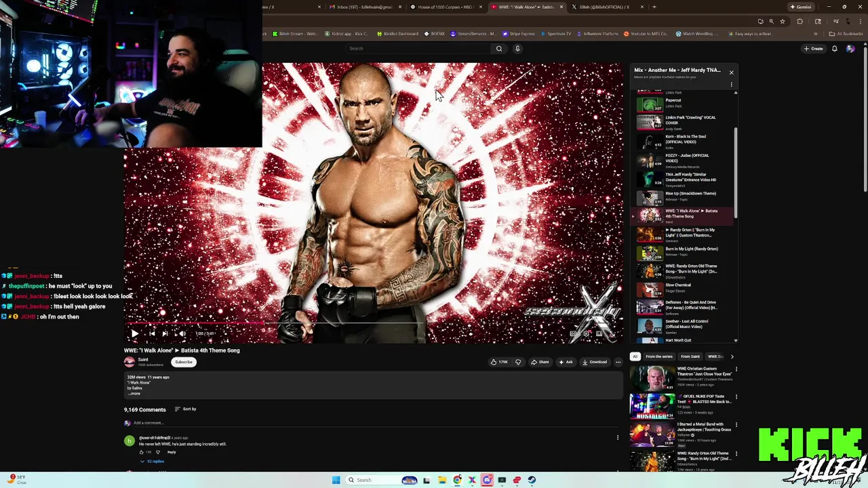Switch to Gmail Inbox (197) tab
The height and width of the screenshot is (488, 868).
(365, 7)
